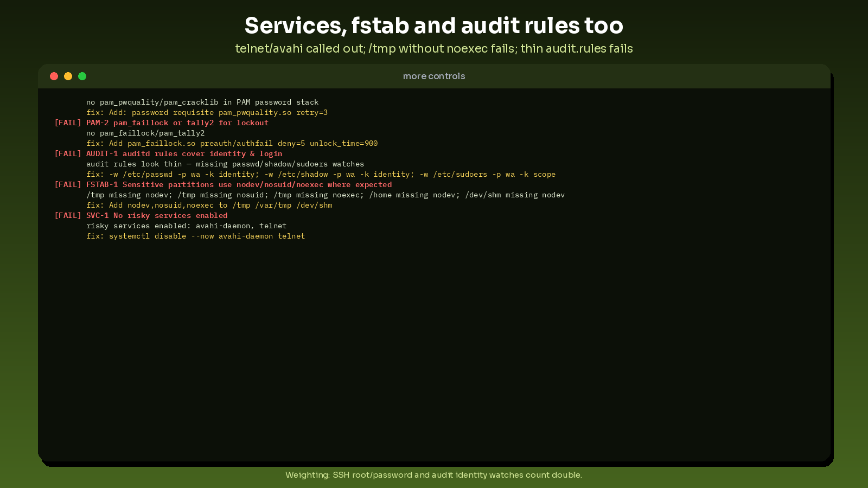The width and height of the screenshot is (868, 488).
Task: Click the slide heading 'Services, fstab and audit rules too'
Action: tap(434, 25)
